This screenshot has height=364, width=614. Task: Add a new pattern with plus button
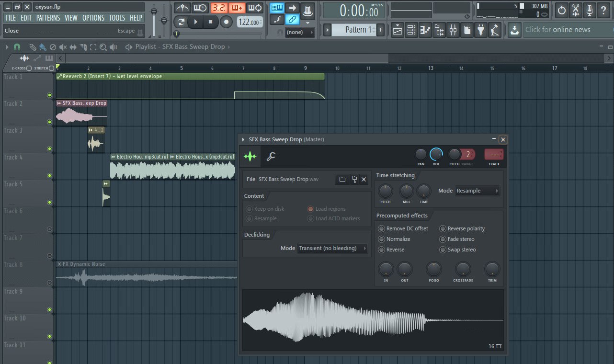(381, 30)
